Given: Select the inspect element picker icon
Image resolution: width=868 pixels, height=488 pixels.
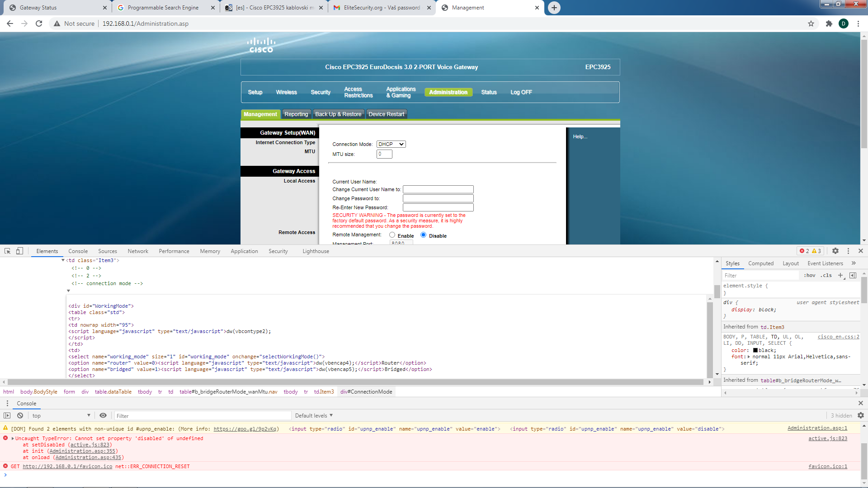Looking at the screenshot, I should (x=8, y=251).
